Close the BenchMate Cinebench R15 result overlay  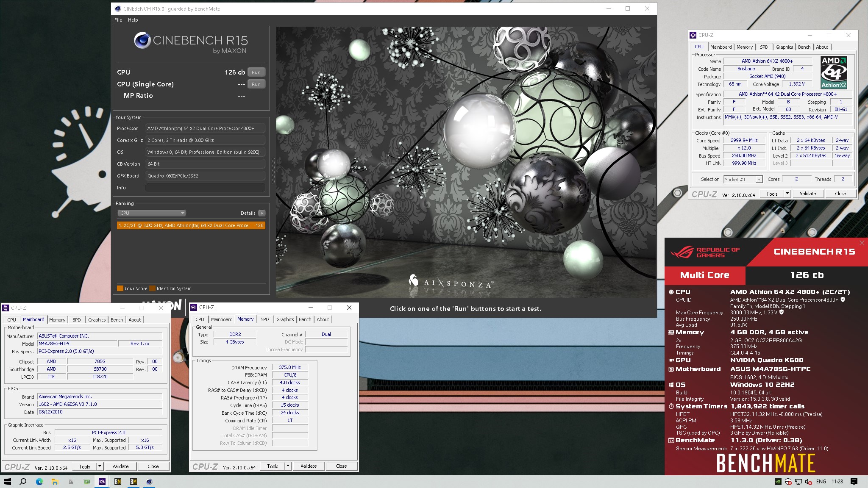[862, 243]
